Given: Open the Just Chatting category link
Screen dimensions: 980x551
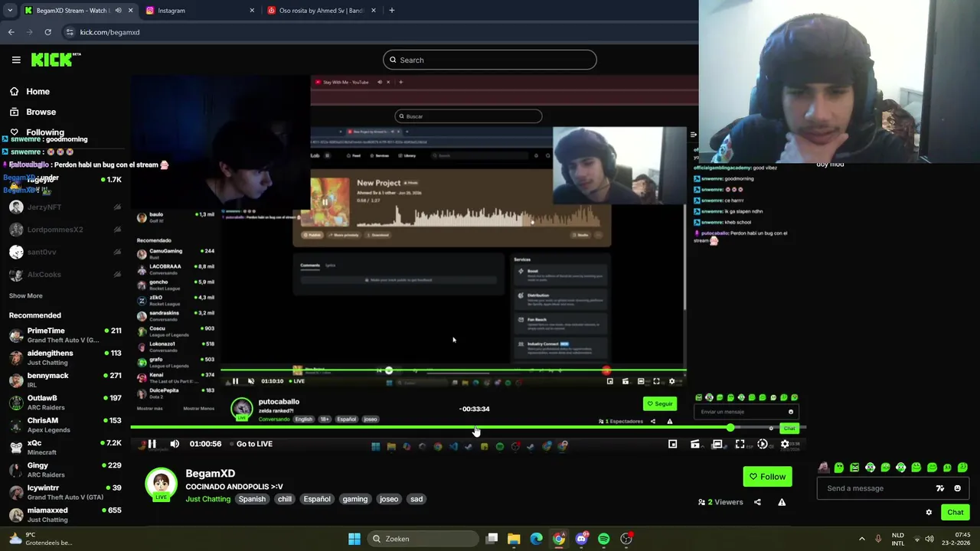Looking at the screenshot, I should (x=207, y=499).
